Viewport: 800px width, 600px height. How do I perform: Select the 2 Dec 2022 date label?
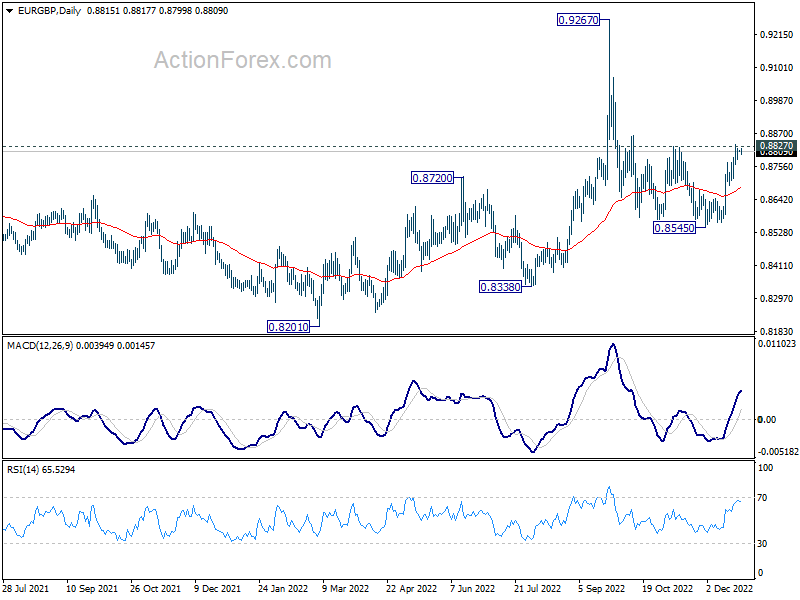[x=730, y=588]
